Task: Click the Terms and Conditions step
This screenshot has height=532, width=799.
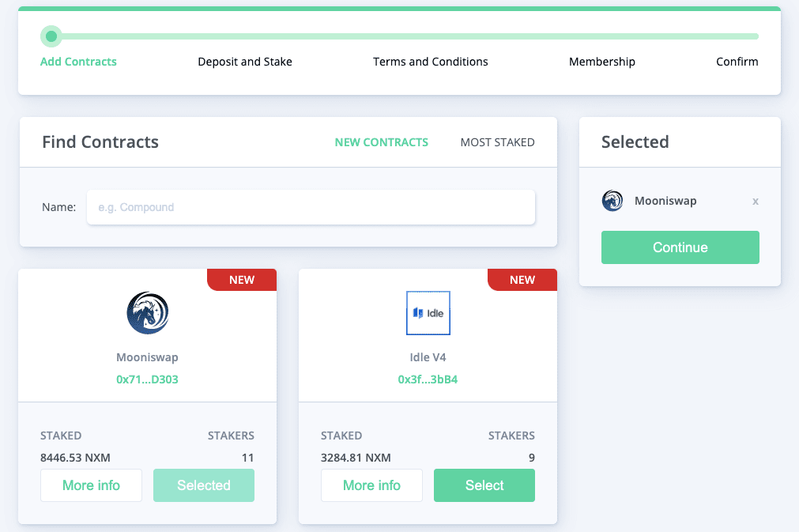Action: [430, 62]
